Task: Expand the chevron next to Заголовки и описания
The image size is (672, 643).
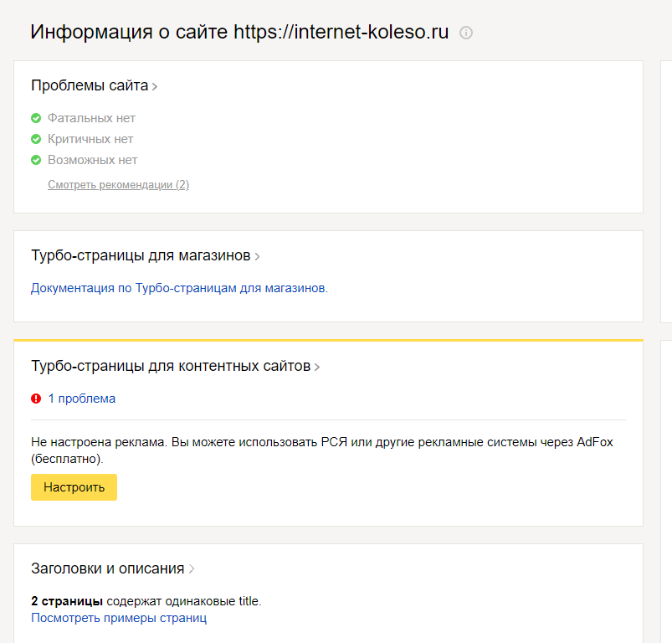Action: pyautogui.click(x=192, y=569)
